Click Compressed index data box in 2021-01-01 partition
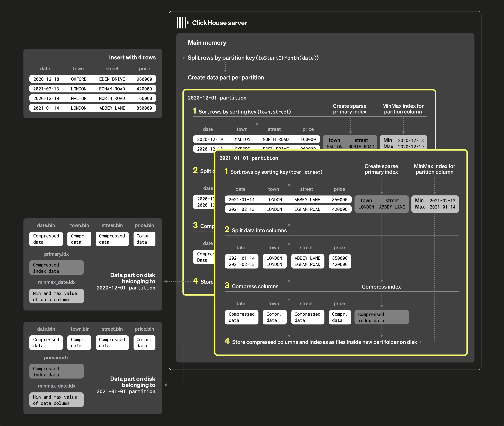 click(x=381, y=317)
